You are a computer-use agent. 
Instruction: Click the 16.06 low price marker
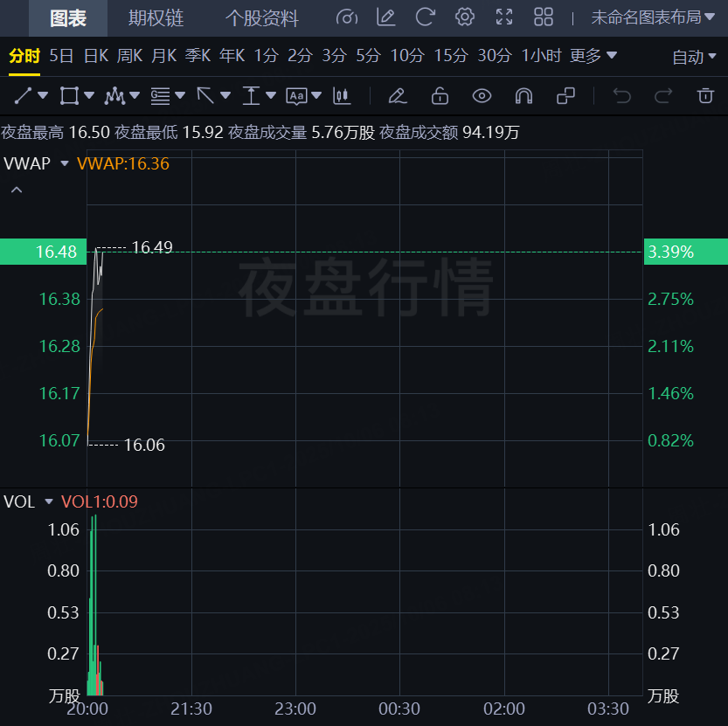(x=144, y=445)
